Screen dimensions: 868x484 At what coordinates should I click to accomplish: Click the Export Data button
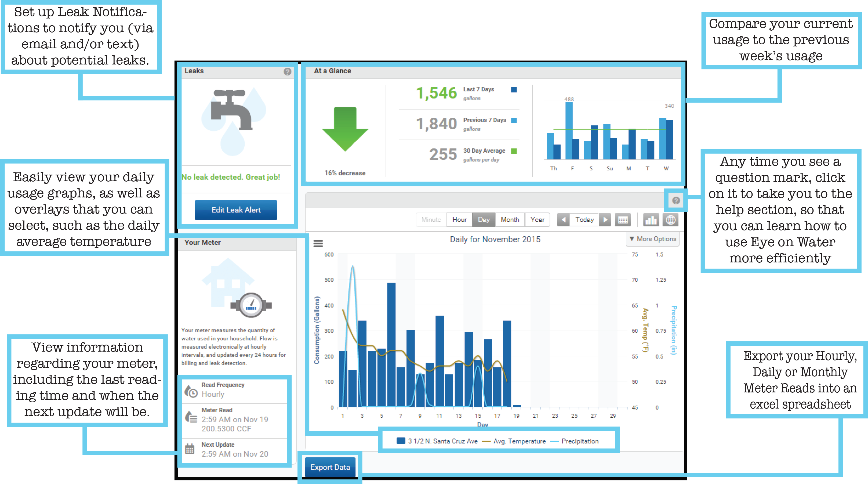(x=330, y=467)
